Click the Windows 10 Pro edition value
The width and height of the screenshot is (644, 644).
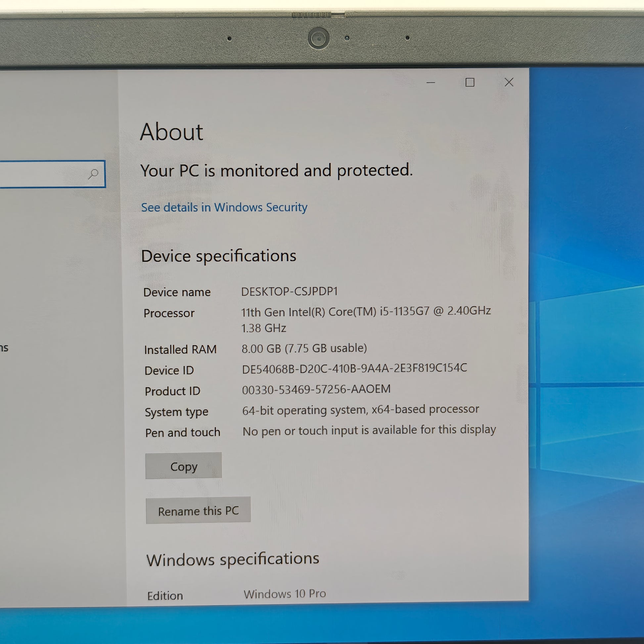285,594
